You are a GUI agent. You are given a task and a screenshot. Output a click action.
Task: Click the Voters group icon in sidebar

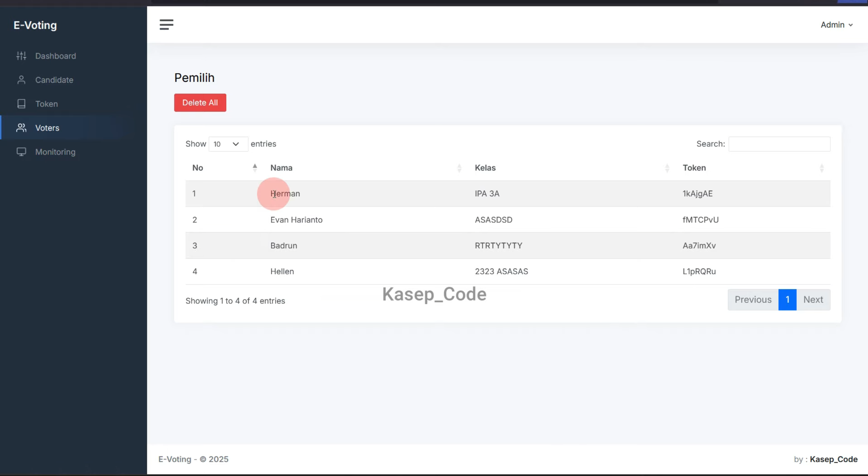[21, 128]
